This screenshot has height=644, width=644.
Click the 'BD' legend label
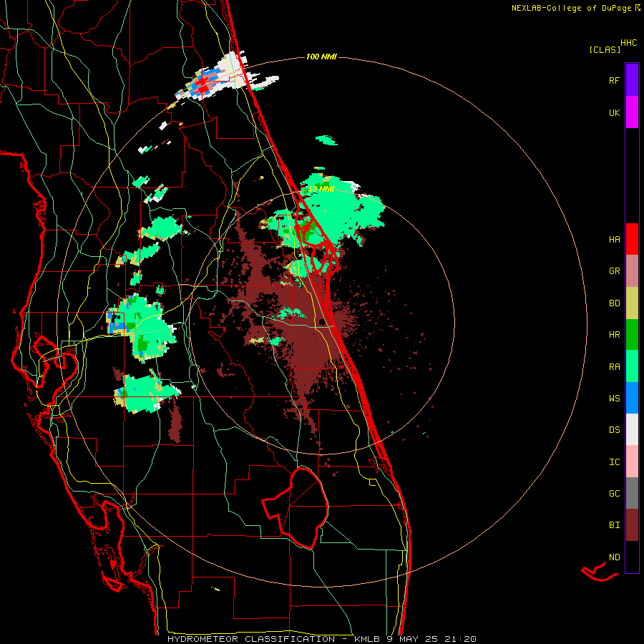[614, 303]
